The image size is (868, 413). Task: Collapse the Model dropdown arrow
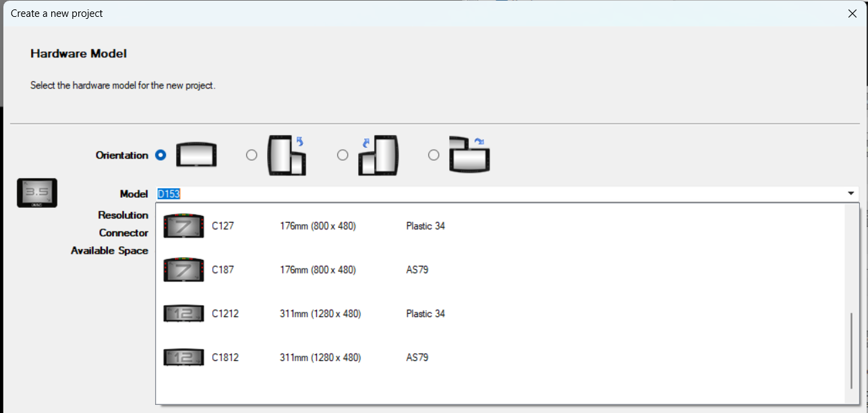tap(850, 194)
